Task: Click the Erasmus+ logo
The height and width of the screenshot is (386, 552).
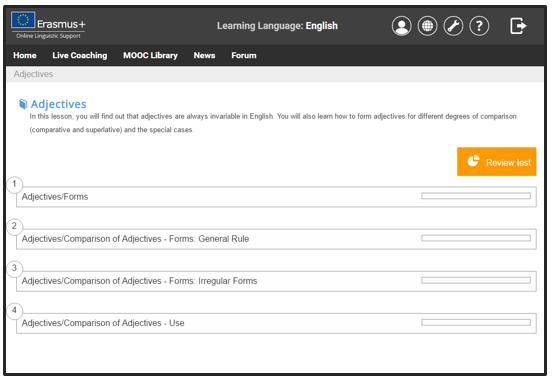Action: tap(48, 25)
